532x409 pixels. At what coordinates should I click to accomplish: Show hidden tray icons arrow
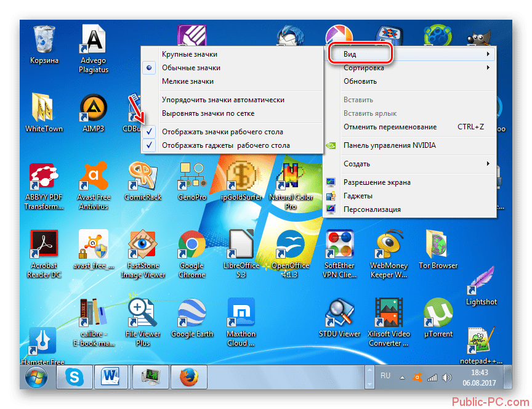tap(402, 378)
